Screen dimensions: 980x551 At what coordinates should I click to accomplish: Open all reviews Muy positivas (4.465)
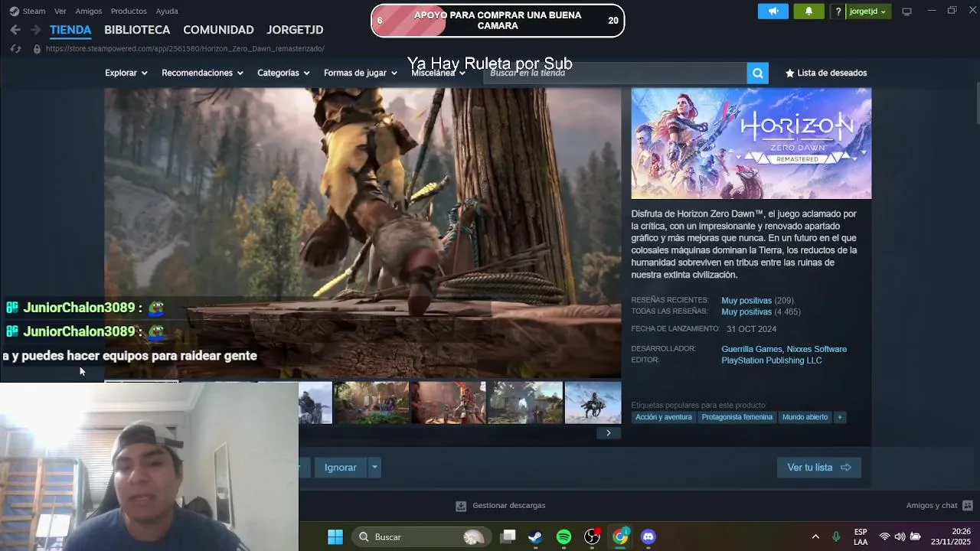(x=761, y=312)
